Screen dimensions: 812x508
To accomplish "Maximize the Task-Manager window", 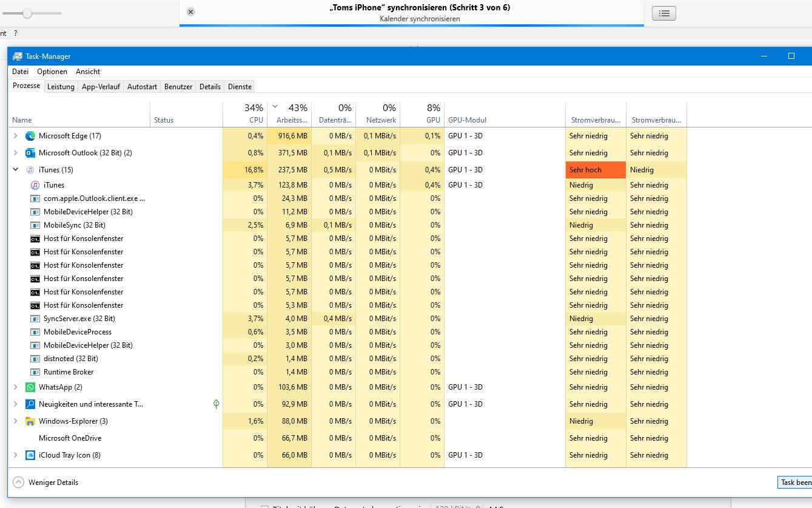I will 791,56.
